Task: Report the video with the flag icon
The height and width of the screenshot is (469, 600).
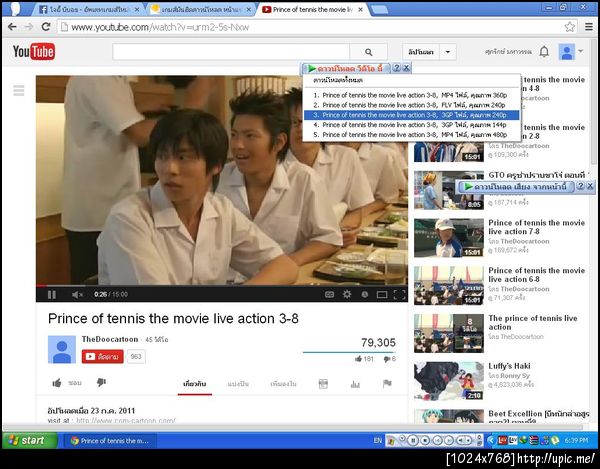Action: [387, 384]
